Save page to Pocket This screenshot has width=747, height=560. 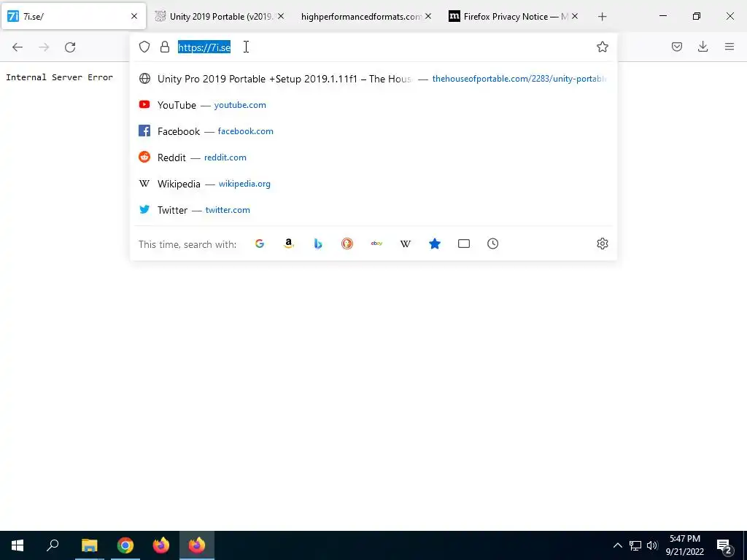click(676, 47)
